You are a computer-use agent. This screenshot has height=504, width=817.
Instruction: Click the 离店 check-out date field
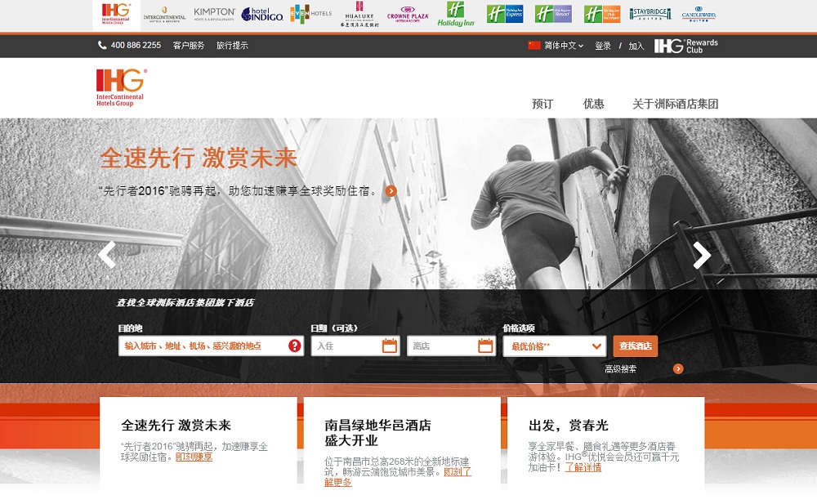pyautogui.click(x=451, y=346)
